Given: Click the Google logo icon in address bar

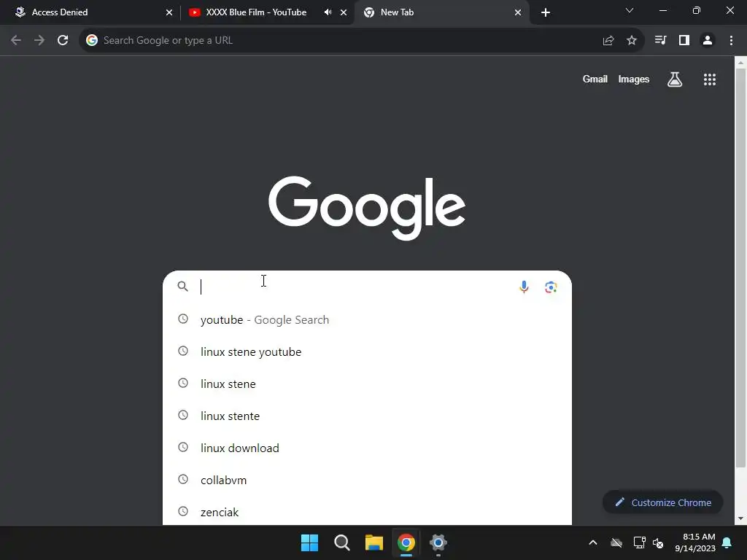Looking at the screenshot, I should (92, 41).
